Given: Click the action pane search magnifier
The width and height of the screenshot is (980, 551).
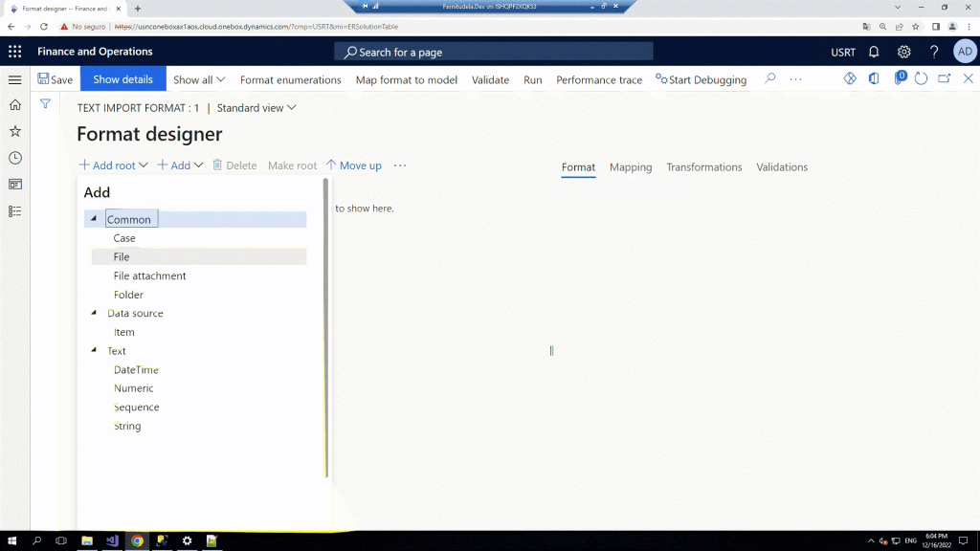Looking at the screenshot, I should 769,79.
